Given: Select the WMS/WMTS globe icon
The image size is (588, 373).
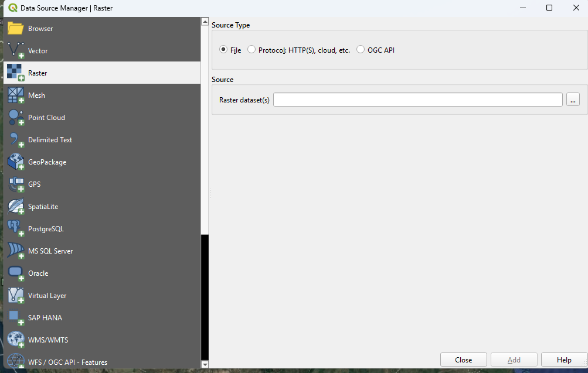Looking at the screenshot, I should tap(15, 340).
